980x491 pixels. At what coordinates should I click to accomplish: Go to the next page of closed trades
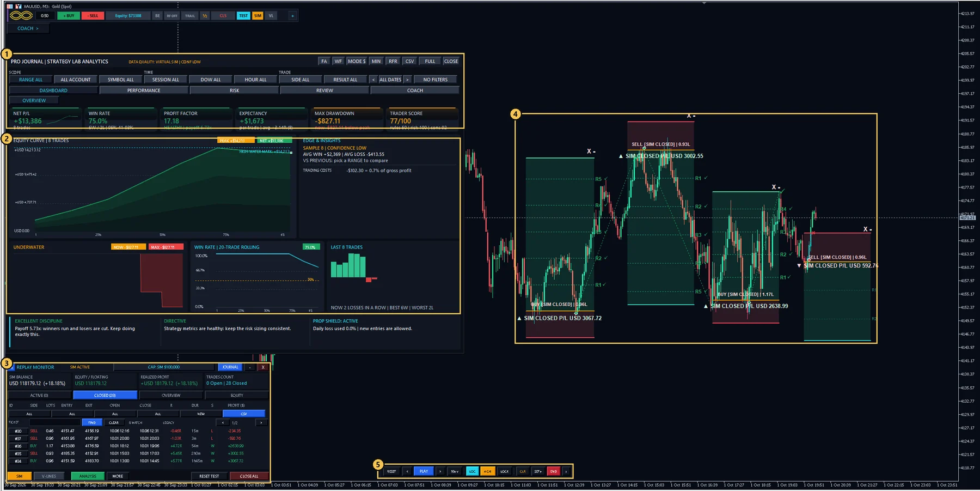point(261,423)
